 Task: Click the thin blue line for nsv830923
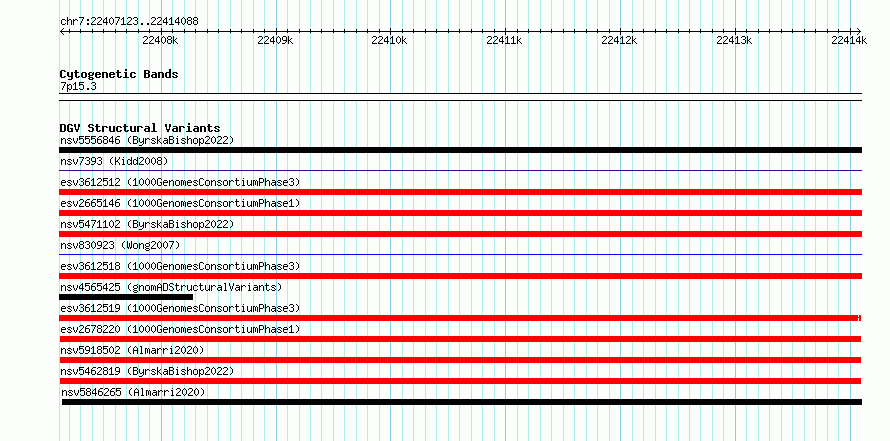coord(460,254)
